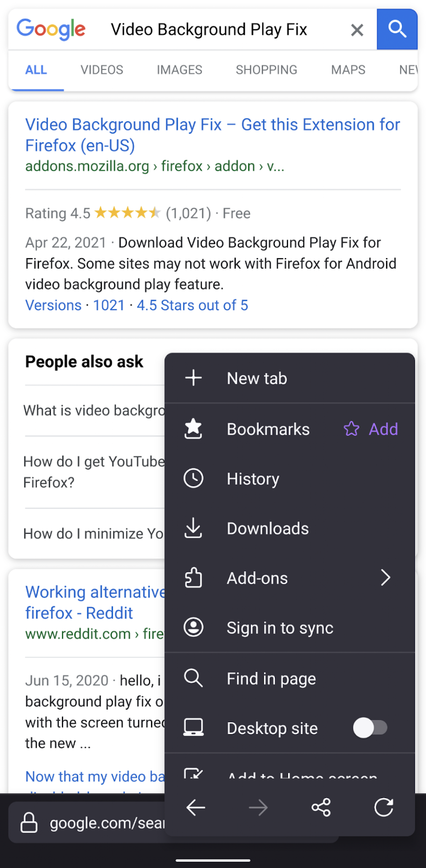Click the 4.5 Stars out of 5 link

192,305
